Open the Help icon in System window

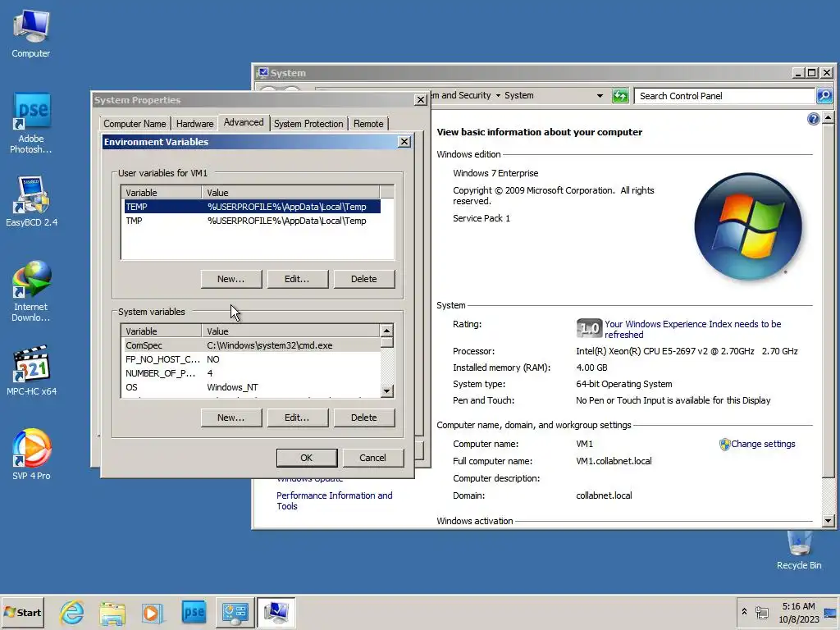(x=813, y=119)
